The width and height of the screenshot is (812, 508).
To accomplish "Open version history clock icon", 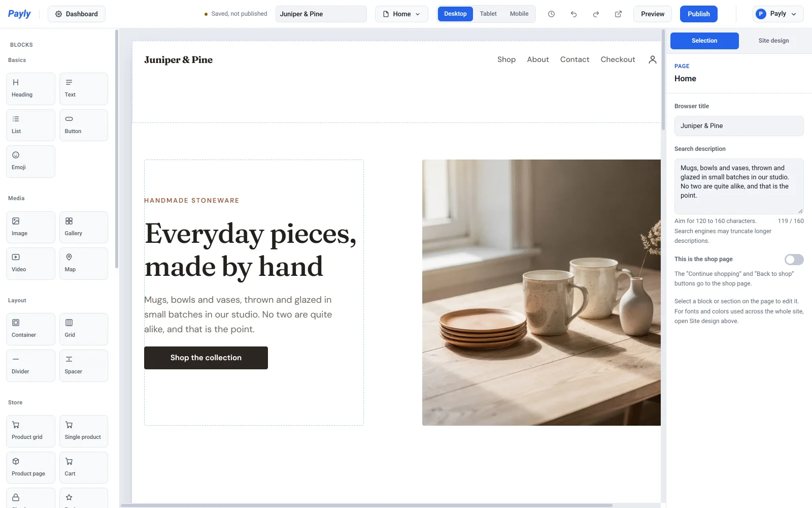I will tap(551, 14).
